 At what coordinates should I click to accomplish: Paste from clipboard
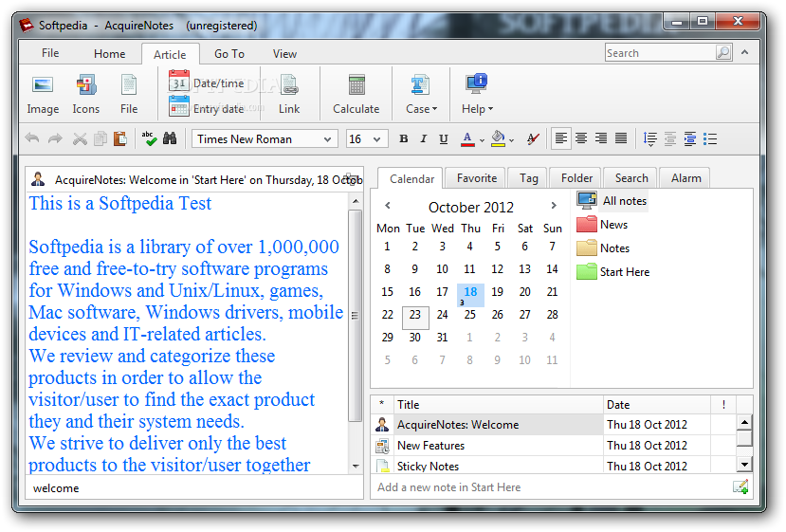coord(119,138)
